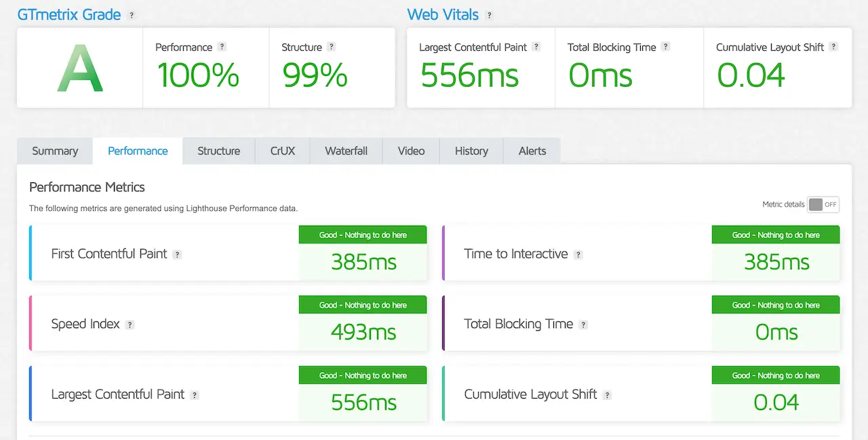Enable the Metric details toggle
The height and width of the screenshot is (440, 868).
pos(823,204)
